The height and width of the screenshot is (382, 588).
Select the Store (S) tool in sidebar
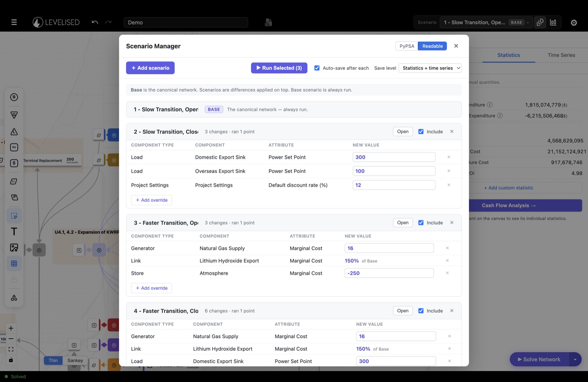14,163
